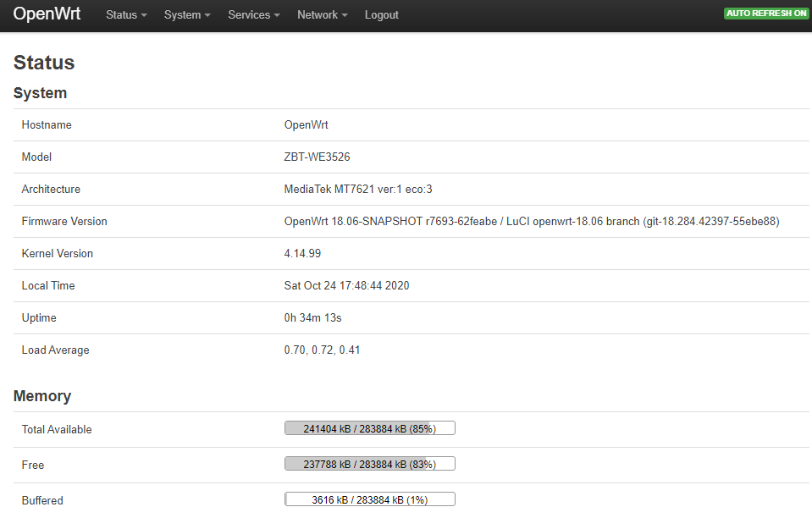Viewport: 812px width, 518px height.
Task: Click the Uptime label
Action: [x=39, y=317]
